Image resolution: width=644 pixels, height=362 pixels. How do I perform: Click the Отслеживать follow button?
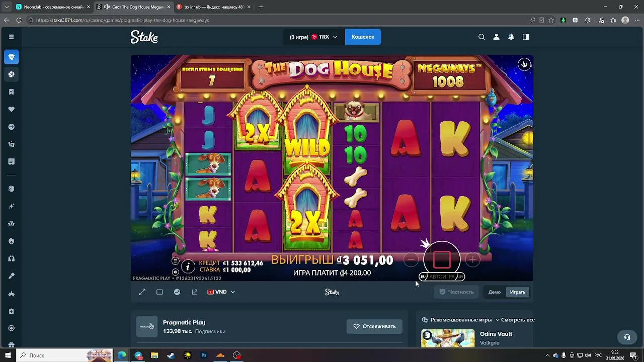click(374, 326)
